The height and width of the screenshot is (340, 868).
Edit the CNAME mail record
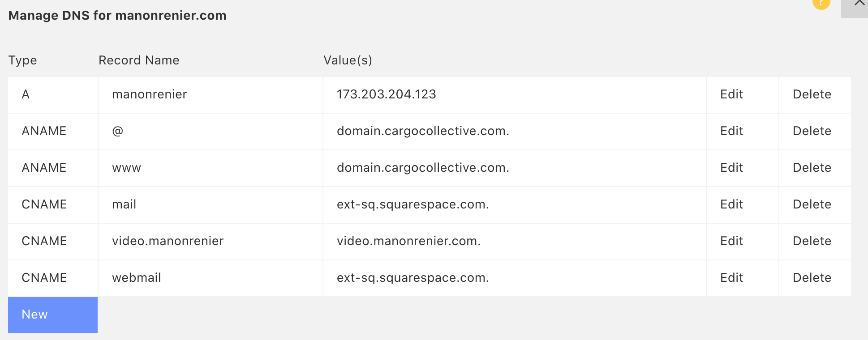pos(731,204)
